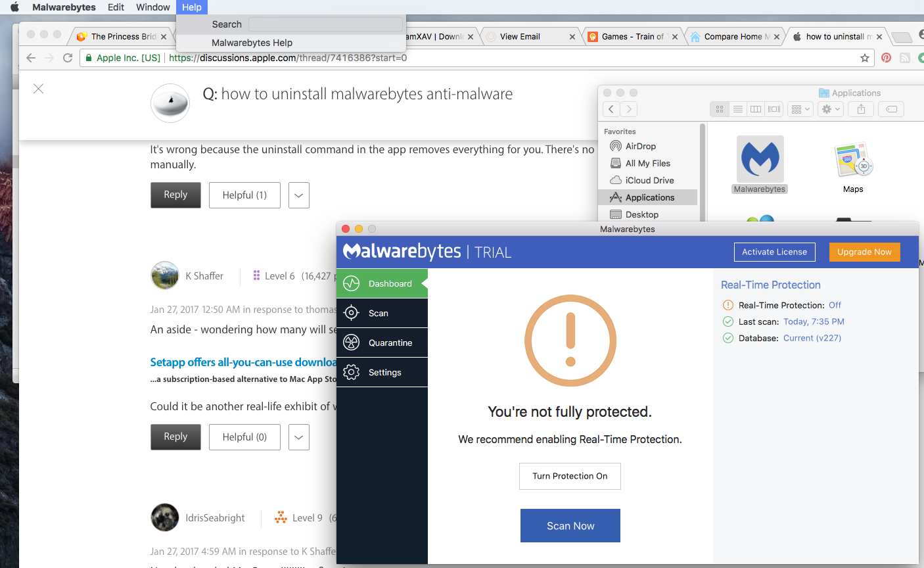Open the Malwarebytes application menu
Screen dimensions: 924x568
tap(64, 7)
